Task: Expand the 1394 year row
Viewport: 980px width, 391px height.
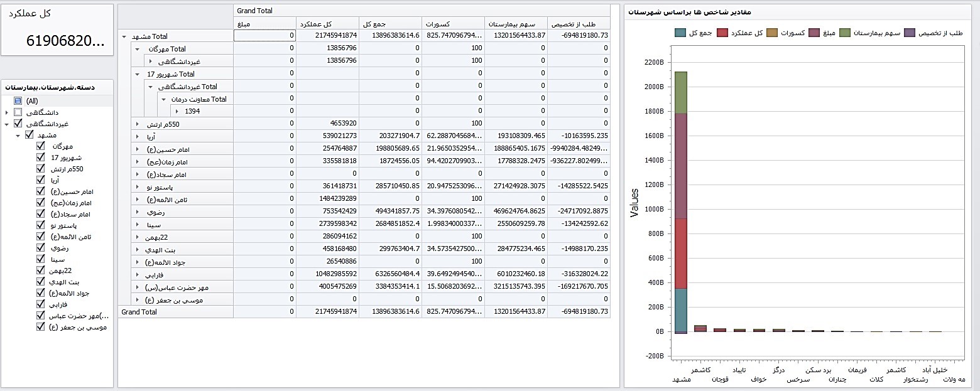Action: [x=177, y=112]
